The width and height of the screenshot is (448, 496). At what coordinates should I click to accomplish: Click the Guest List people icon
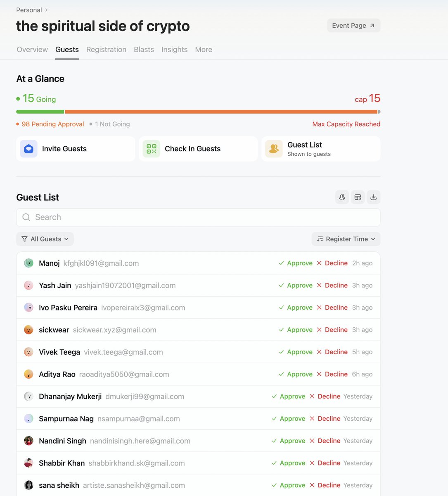pyautogui.click(x=274, y=149)
